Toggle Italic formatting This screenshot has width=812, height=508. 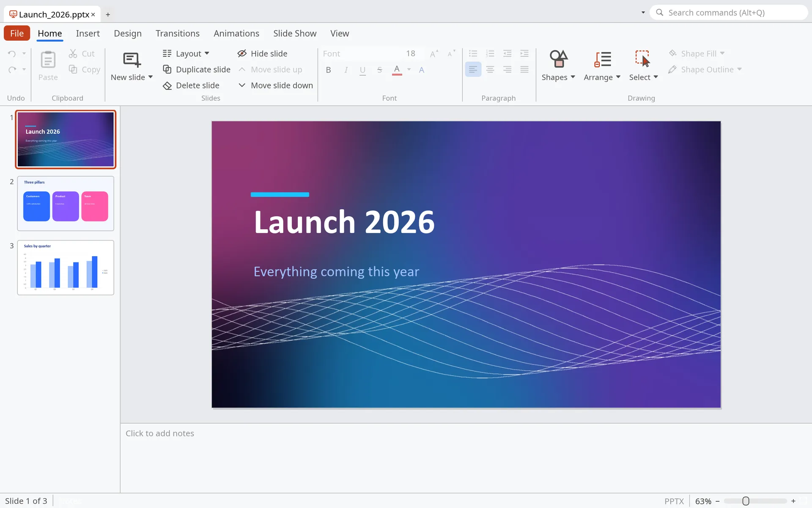346,70
